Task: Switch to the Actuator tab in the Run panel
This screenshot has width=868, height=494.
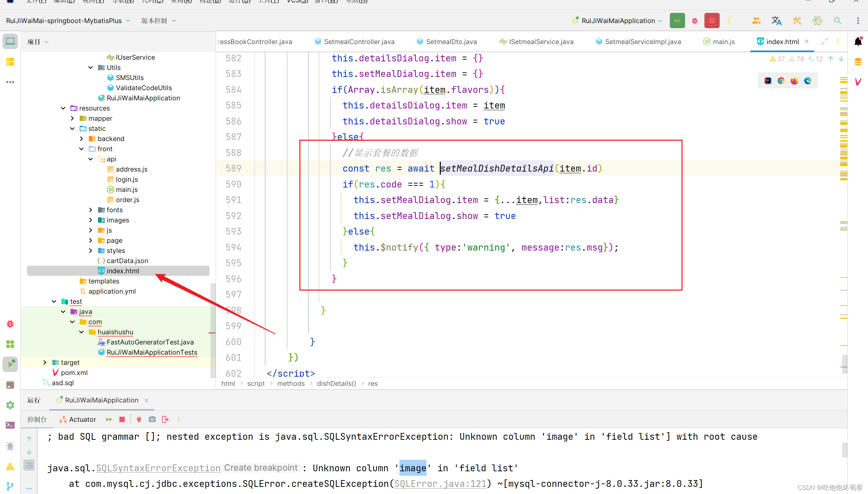Action: 78,419
